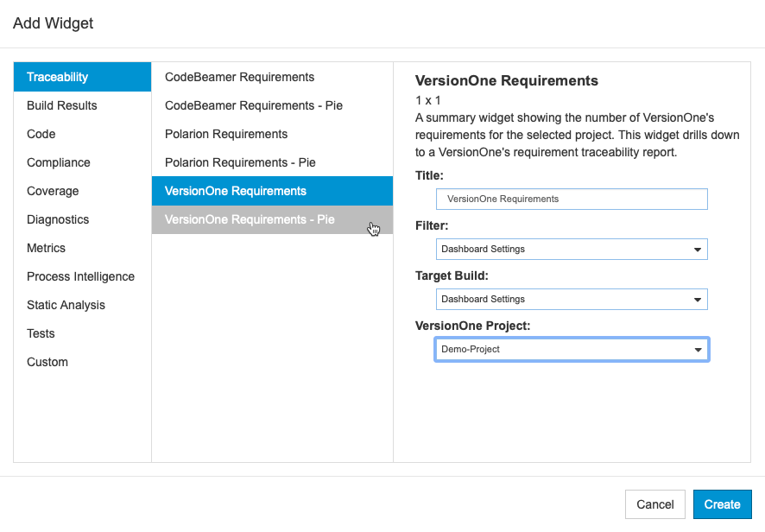Select the Custom category

(82, 362)
